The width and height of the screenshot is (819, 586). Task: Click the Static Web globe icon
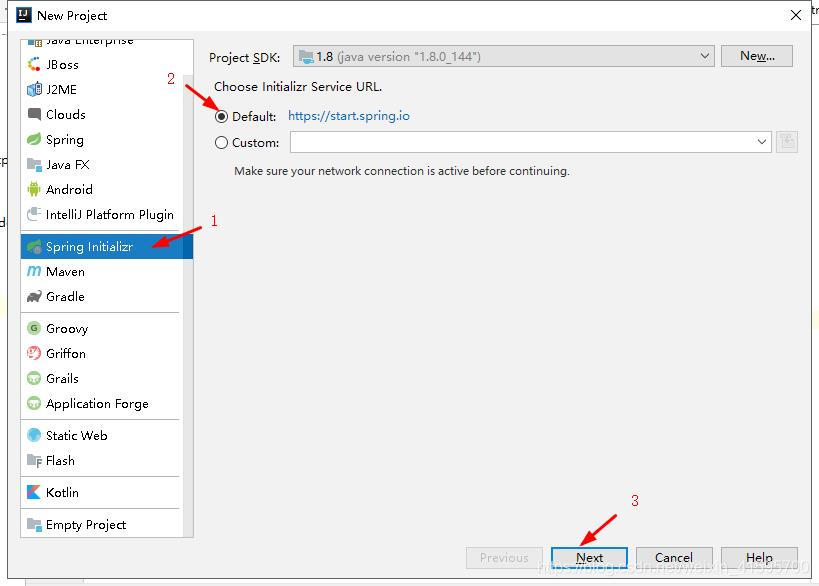[x=34, y=435]
